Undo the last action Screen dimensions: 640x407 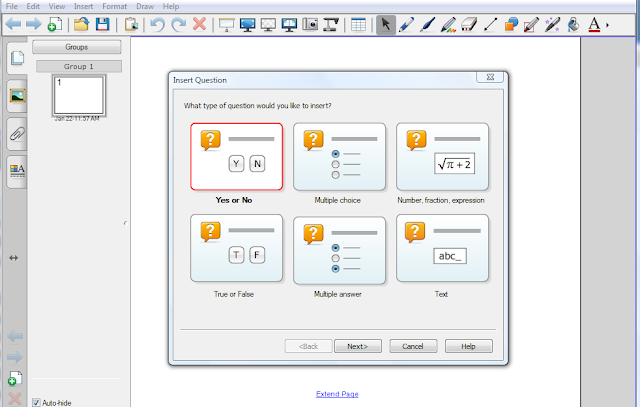point(158,24)
